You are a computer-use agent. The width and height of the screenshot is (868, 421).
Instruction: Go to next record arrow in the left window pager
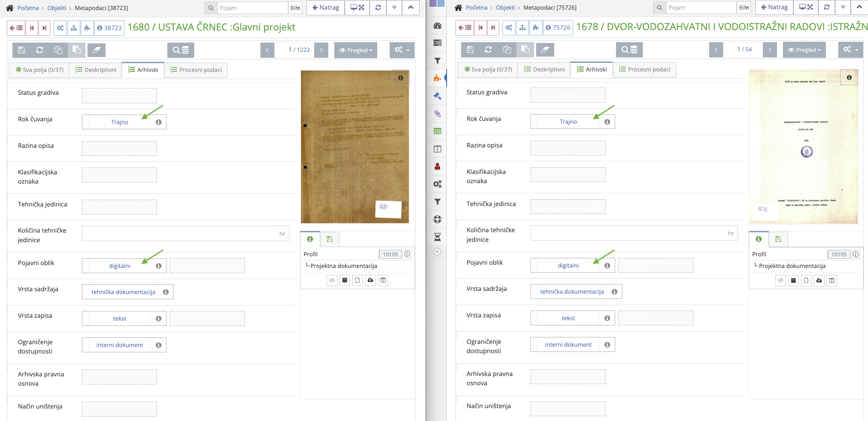tap(321, 50)
